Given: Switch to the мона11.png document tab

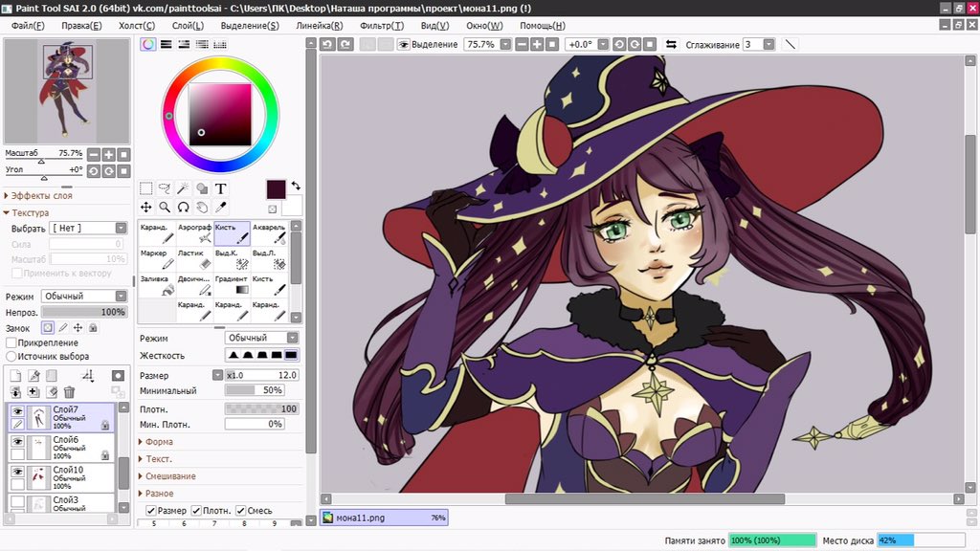Looking at the screenshot, I should click(x=385, y=518).
